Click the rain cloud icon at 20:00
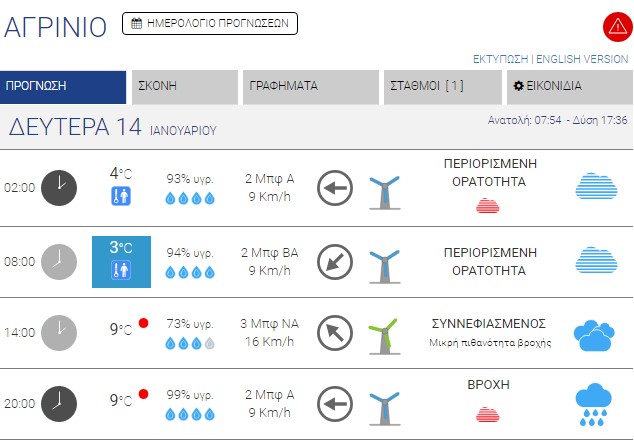Viewport: 634px width, 440px height. pos(595,403)
